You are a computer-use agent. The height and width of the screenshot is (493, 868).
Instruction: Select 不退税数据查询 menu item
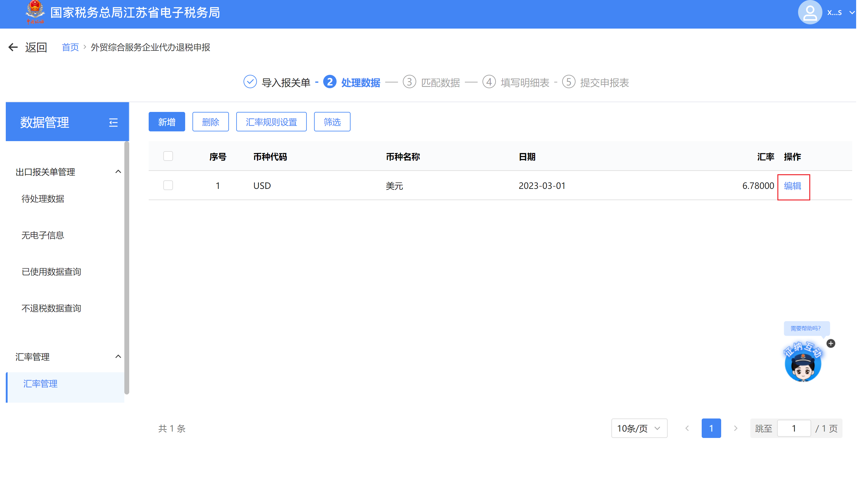51,308
